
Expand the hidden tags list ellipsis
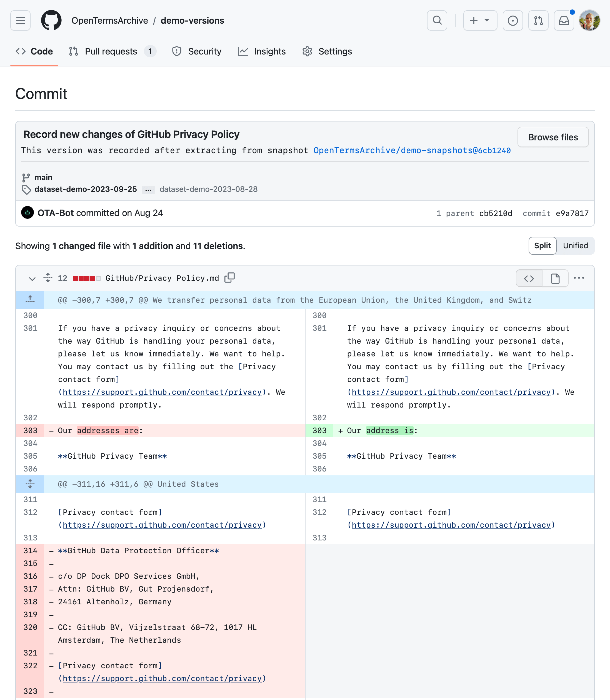click(x=148, y=190)
